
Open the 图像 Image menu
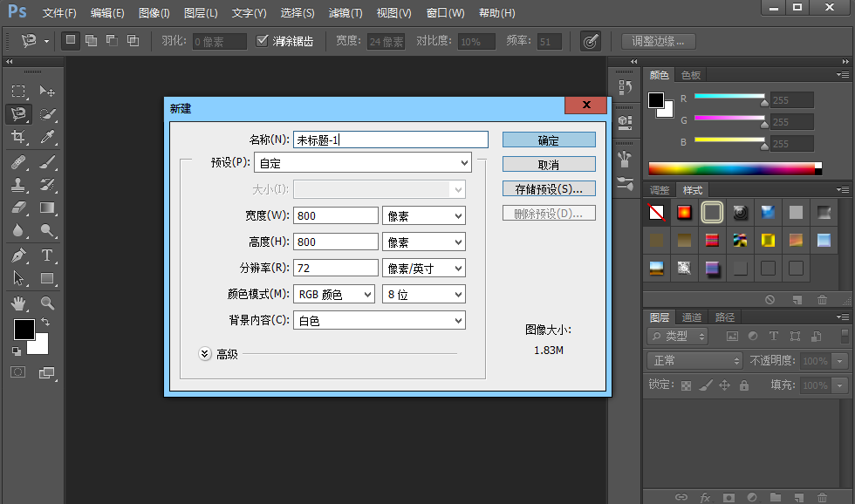click(154, 12)
